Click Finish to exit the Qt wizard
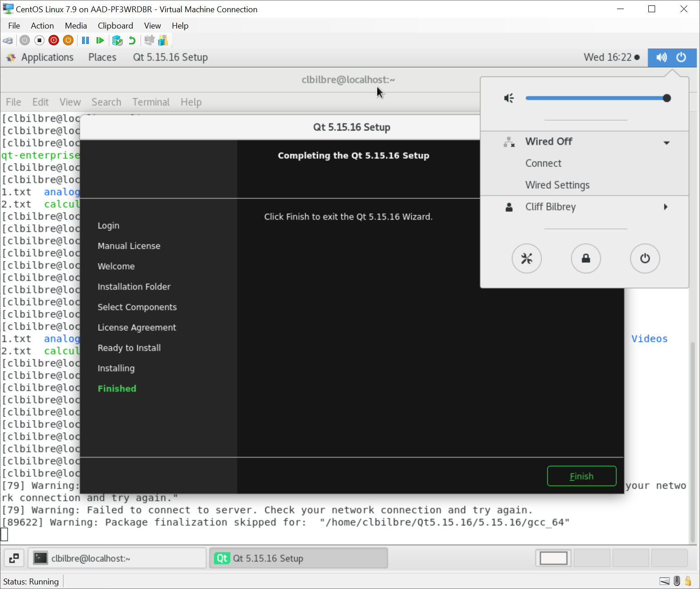This screenshot has width=700, height=589. pyautogui.click(x=582, y=476)
